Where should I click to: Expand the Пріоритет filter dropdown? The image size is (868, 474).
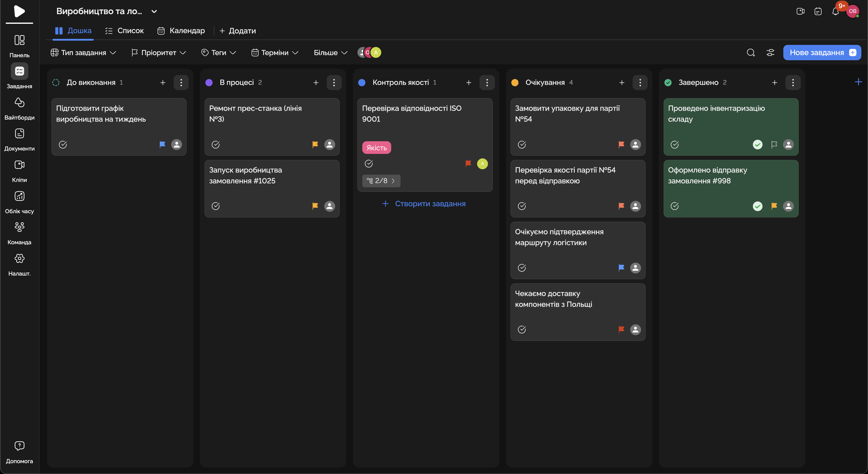pos(159,52)
